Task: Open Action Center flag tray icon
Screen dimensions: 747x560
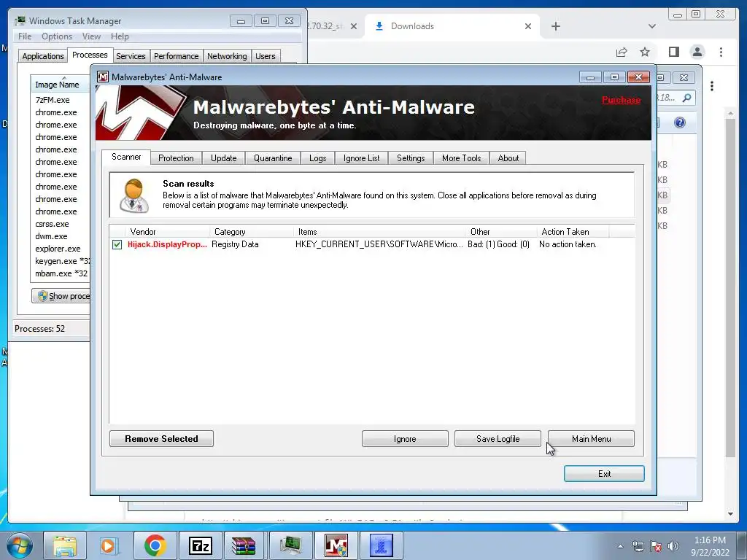Action: (656, 546)
